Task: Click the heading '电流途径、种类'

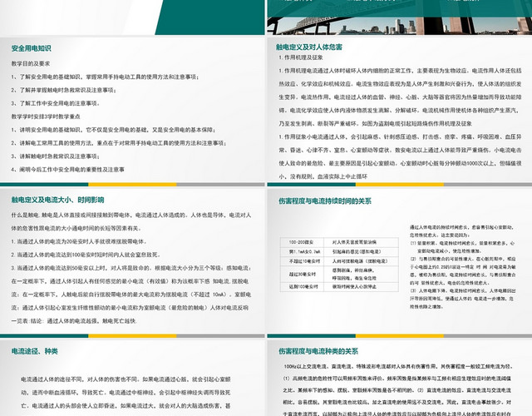Action: (x=35, y=351)
